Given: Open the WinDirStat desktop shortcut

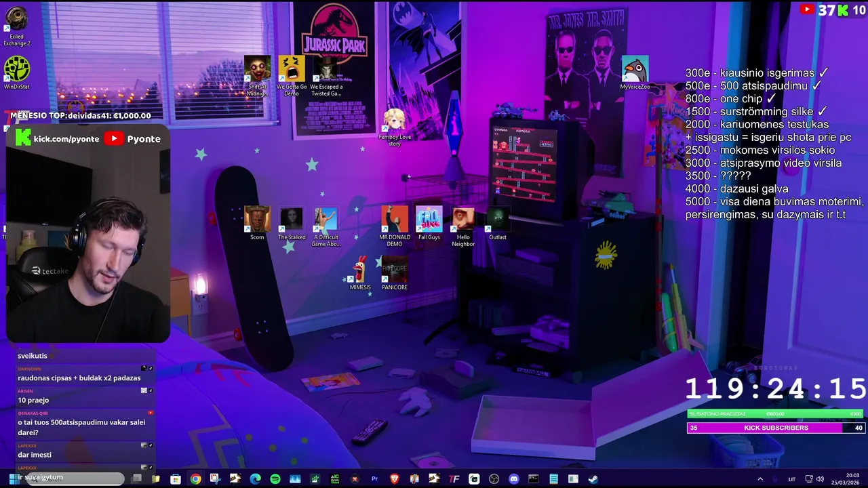Looking at the screenshot, I should coord(16,73).
